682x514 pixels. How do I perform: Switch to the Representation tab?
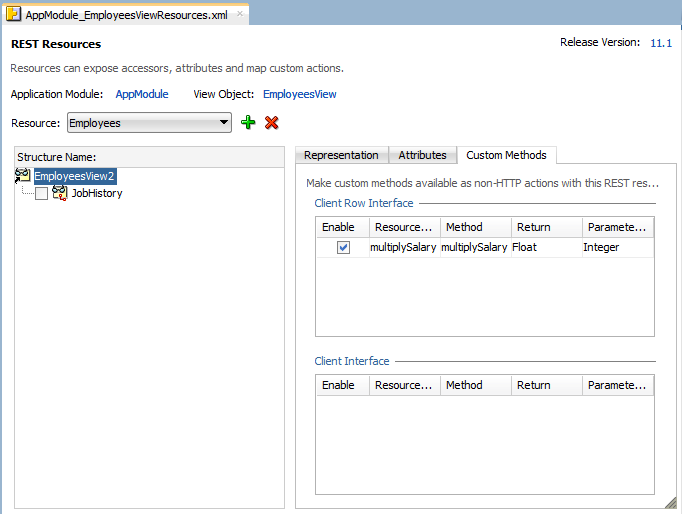click(341, 155)
